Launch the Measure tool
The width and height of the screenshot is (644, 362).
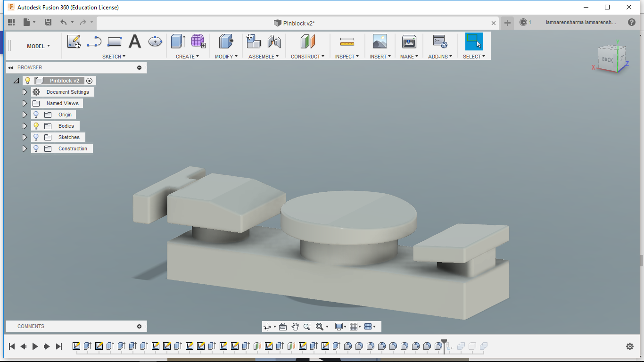click(x=347, y=42)
